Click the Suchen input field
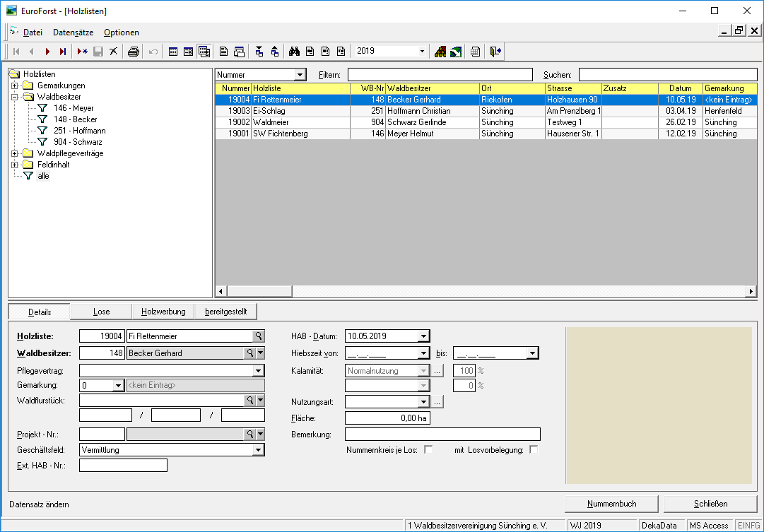 pyautogui.click(x=668, y=75)
